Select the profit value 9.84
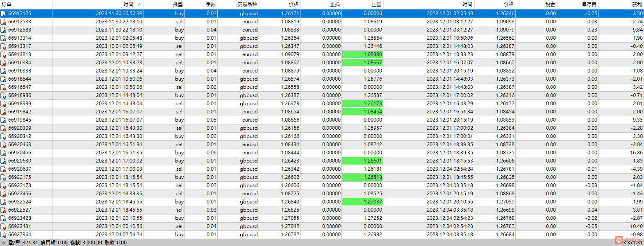Screen dimensions: 644x246 [x=638, y=30]
